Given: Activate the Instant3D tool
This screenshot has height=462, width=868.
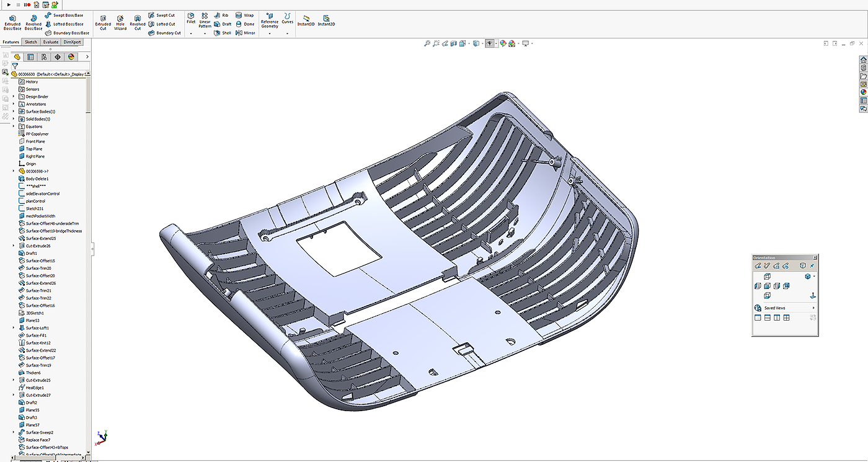Looking at the screenshot, I should 306,20.
